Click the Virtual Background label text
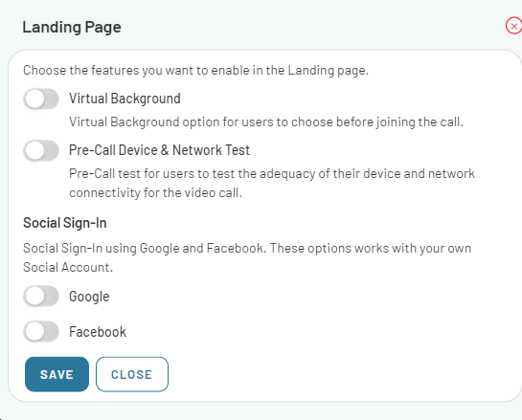This screenshot has width=522, height=420. [x=125, y=99]
